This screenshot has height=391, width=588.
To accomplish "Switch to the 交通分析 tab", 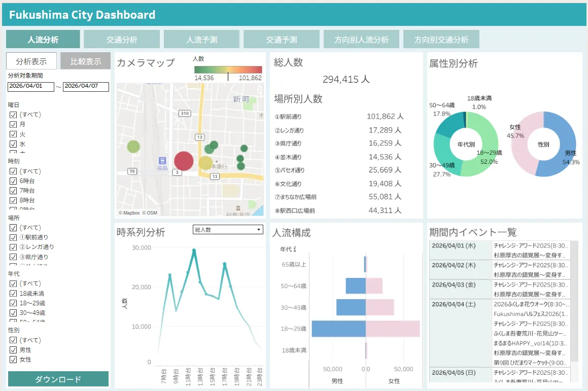I will click(122, 40).
